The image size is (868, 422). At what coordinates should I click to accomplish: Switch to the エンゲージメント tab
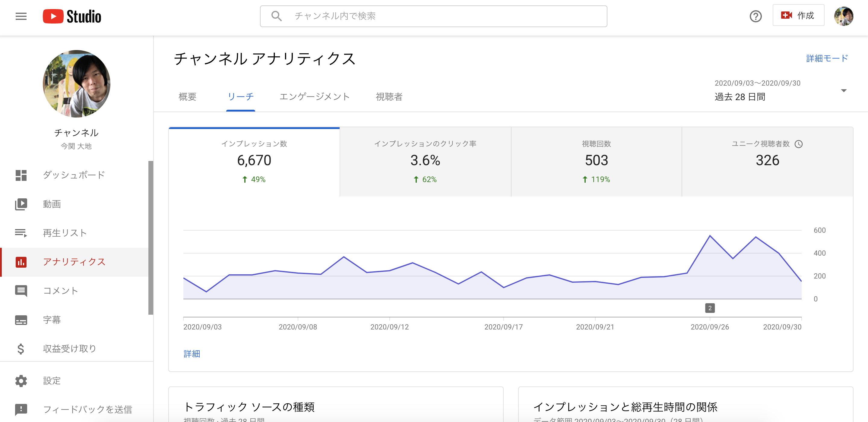(314, 97)
